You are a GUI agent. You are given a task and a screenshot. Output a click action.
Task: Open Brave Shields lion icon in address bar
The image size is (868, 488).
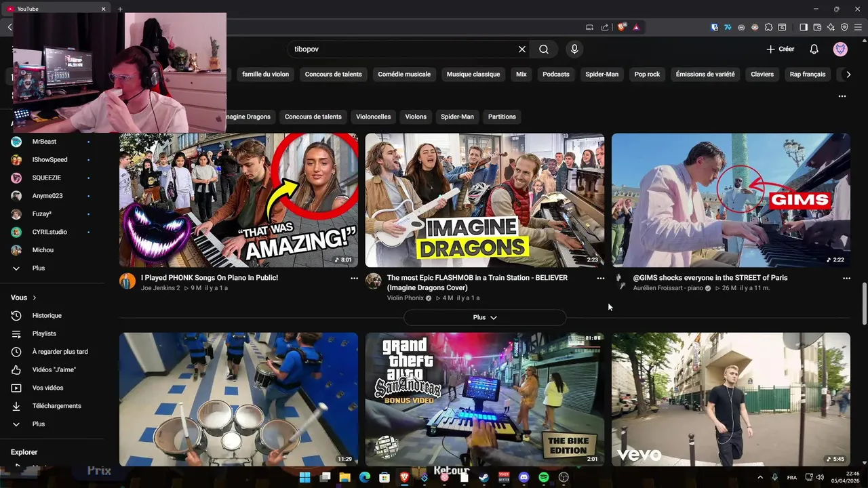(x=621, y=27)
